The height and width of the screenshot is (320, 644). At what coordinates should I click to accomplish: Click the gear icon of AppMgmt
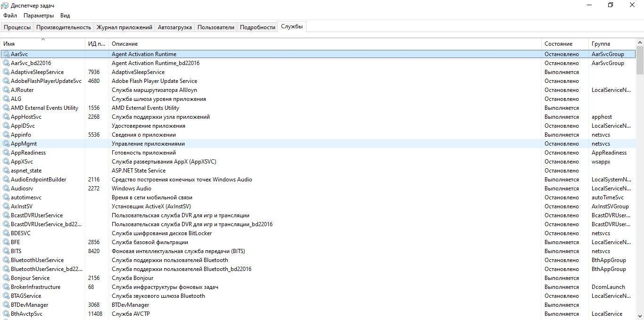click(x=6, y=144)
